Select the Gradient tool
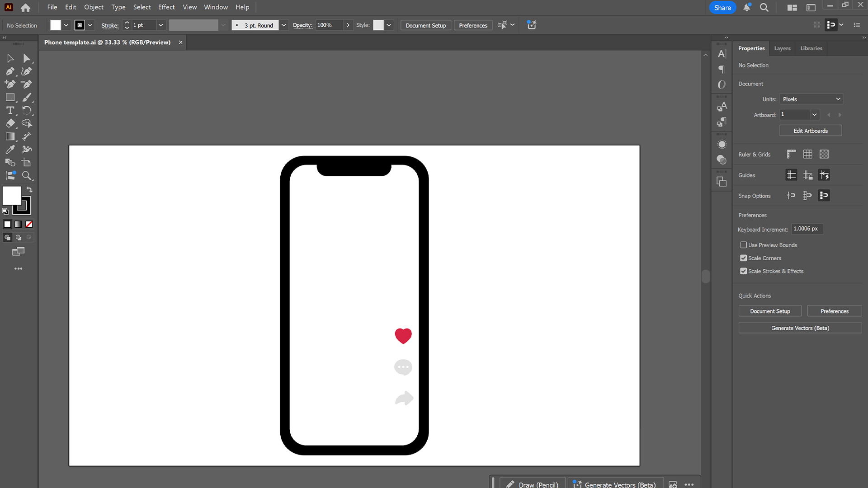Screen dimensions: 868x488 [10, 136]
